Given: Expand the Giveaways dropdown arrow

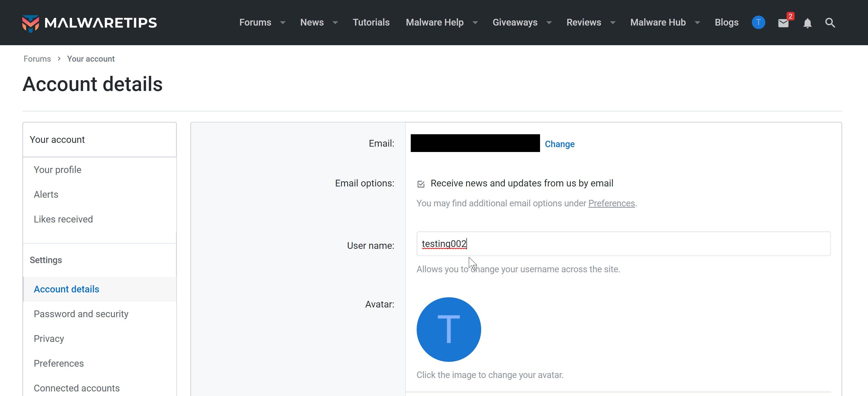Looking at the screenshot, I should [x=549, y=23].
